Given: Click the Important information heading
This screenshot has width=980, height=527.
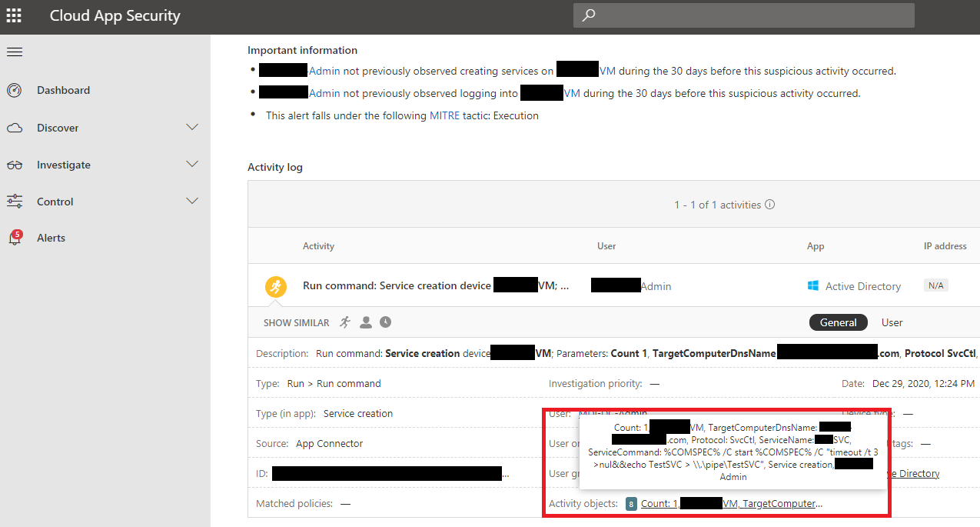Looking at the screenshot, I should pos(303,50).
